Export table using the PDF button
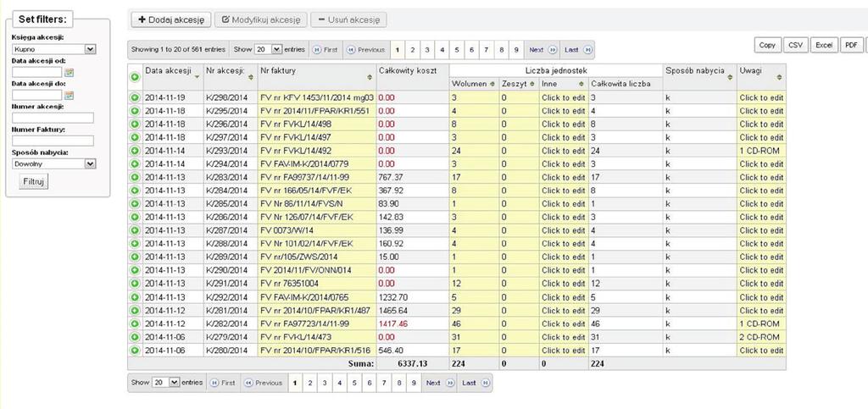The width and height of the screenshot is (868, 409). tap(851, 46)
